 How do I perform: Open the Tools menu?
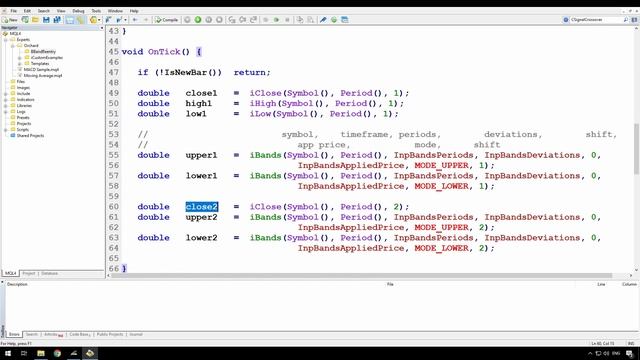[96, 11]
